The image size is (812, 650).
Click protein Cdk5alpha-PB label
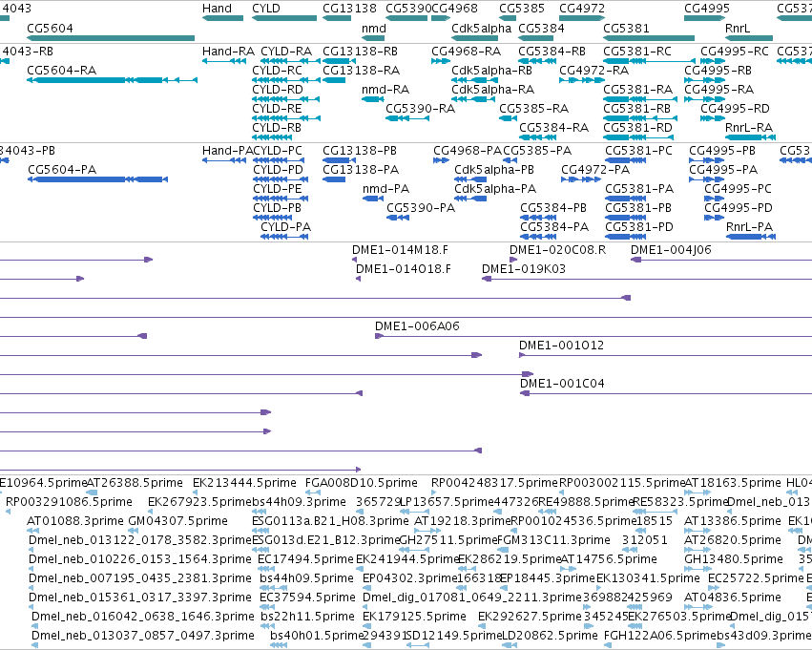pos(494,170)
